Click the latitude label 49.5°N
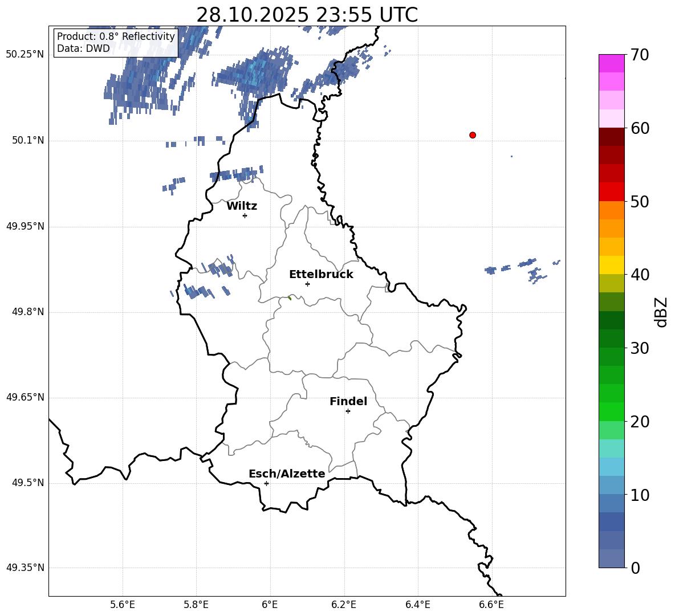Screen dimensions: 675x616 click(x=29, y=483)
